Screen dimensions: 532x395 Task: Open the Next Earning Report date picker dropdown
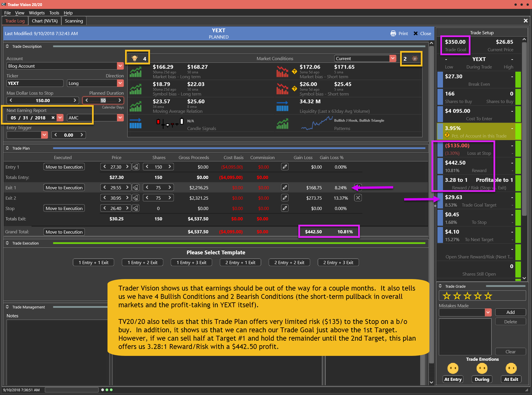click(x=60, y=118)
